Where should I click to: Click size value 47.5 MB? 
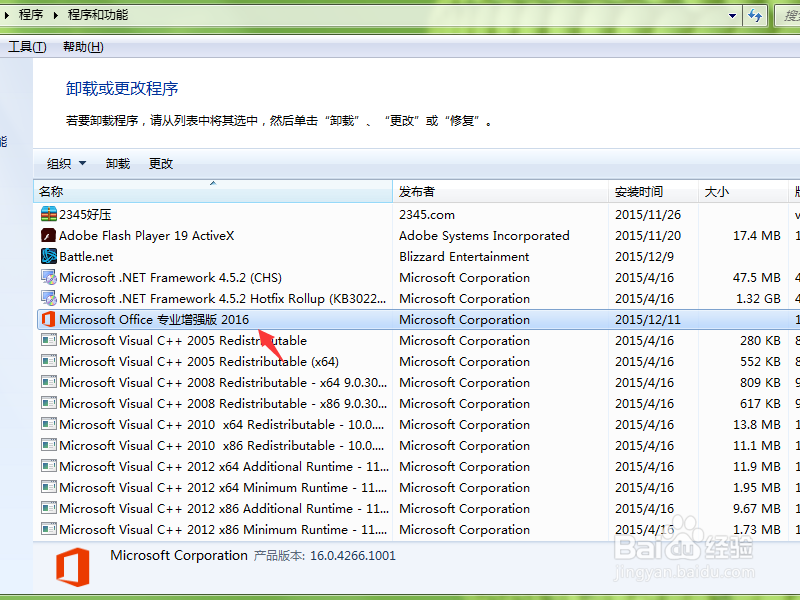(757, 277)
